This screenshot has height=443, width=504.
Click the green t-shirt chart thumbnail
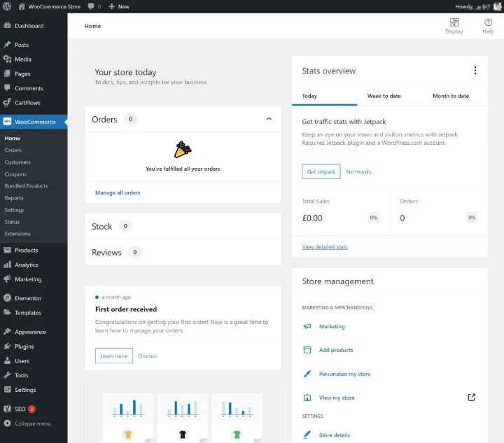237,418
